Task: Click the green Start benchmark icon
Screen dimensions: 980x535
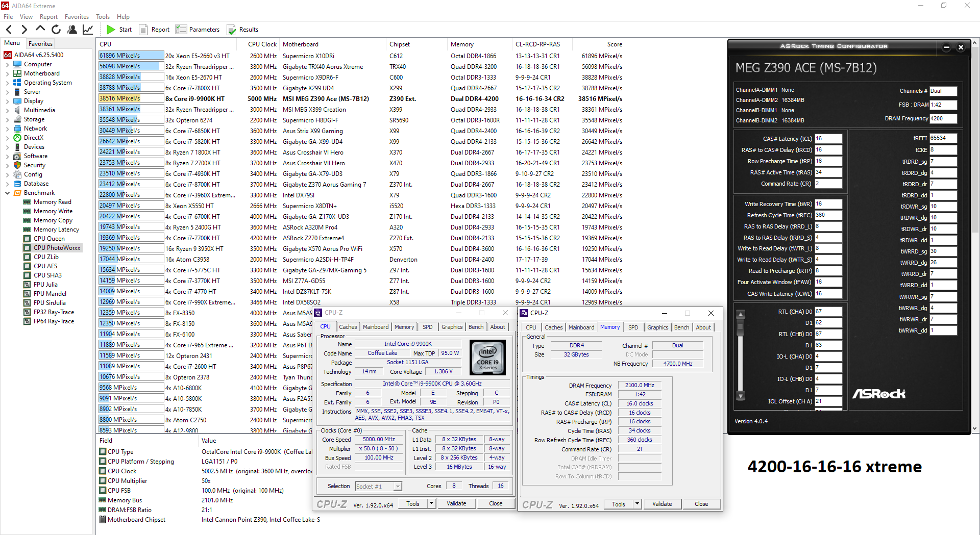Action: (x=111, y=30)
